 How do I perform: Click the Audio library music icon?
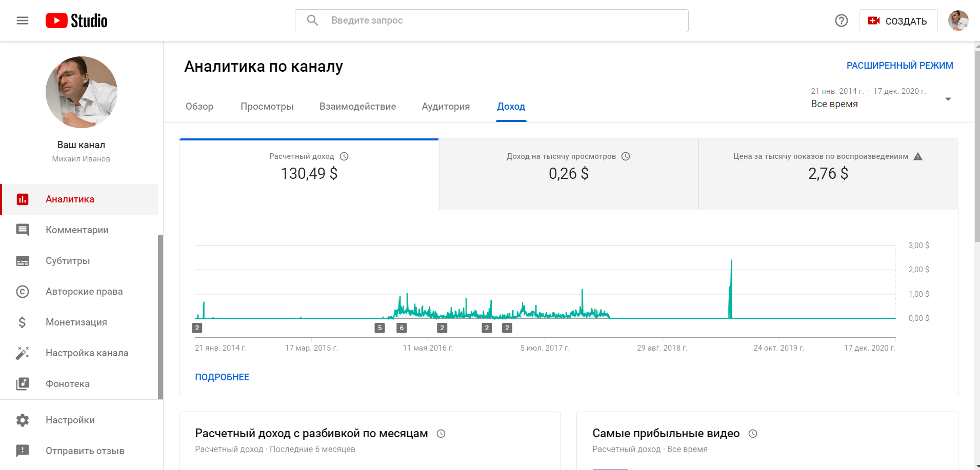pyautogui.click(x=23, y=384)
